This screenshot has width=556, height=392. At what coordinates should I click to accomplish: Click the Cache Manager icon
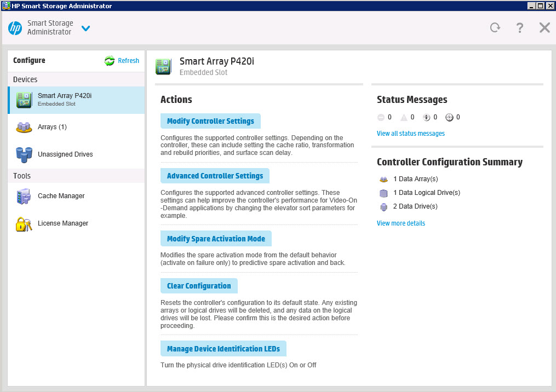(x=24, y=197)
